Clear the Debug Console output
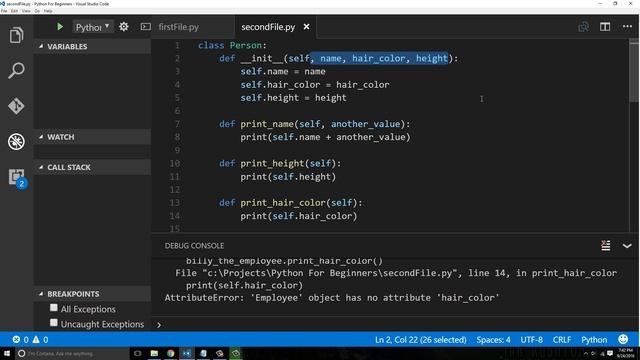640x360 pixels. click(606, 245)
